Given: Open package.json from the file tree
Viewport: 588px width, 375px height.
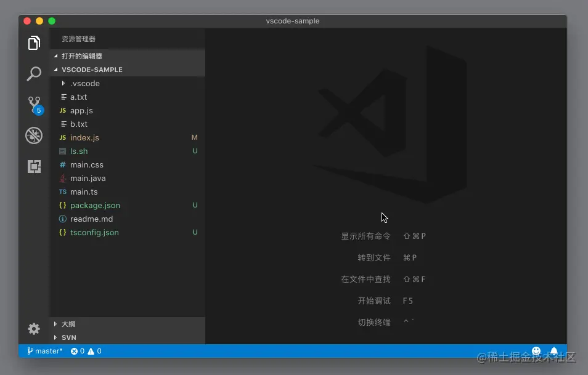Looking at the screenshot, I should tap(95, 206).
